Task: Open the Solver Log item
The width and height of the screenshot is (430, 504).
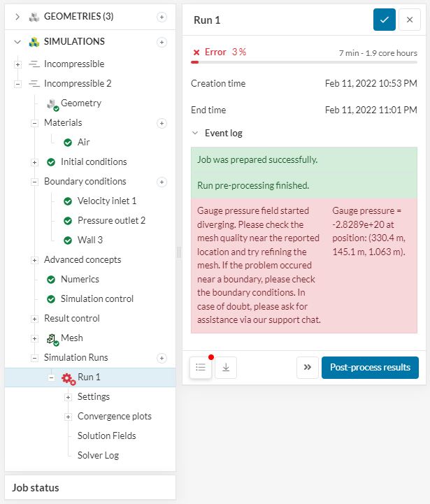Action: pos(98,455)
